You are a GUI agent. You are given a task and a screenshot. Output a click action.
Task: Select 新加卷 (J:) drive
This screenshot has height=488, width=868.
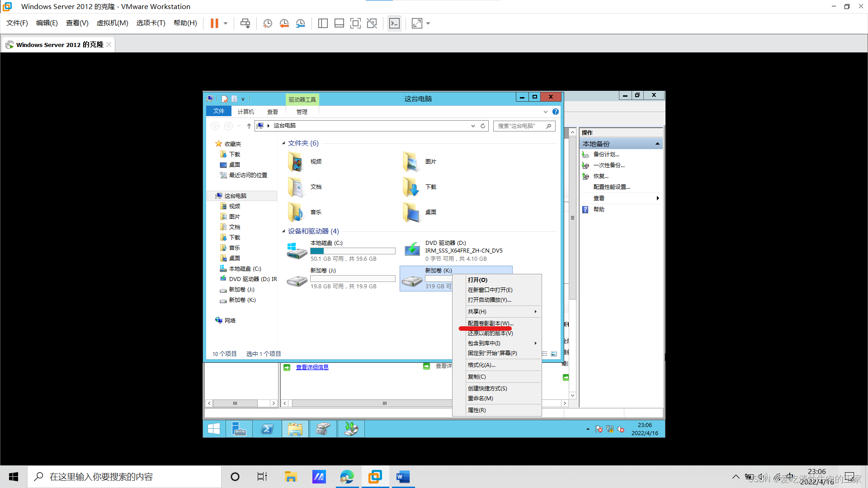tap(341, 278)
